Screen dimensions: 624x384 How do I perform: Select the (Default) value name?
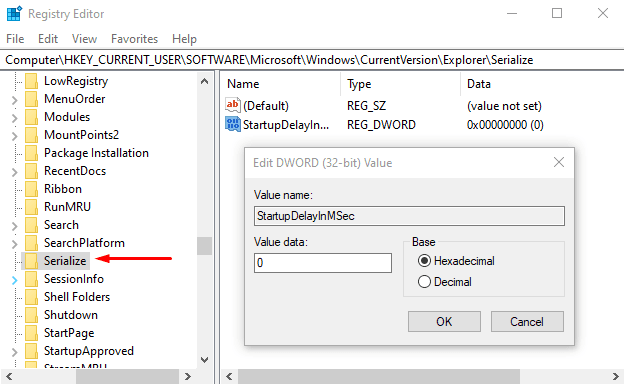coord(266,106)
